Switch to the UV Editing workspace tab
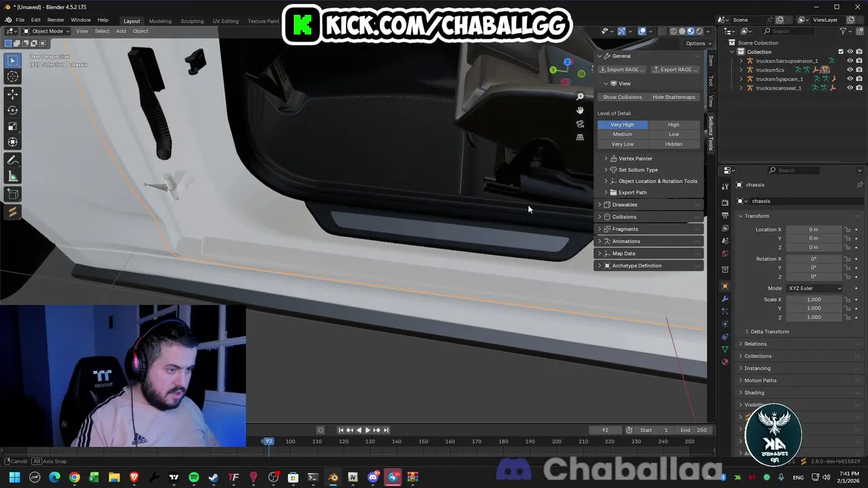The width and height of the screenshot is (868, 488). pyautogui.click(x=225, y=21)
